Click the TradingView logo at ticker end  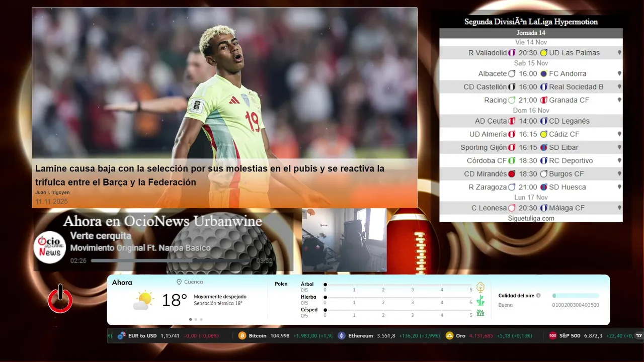(639, 336)
